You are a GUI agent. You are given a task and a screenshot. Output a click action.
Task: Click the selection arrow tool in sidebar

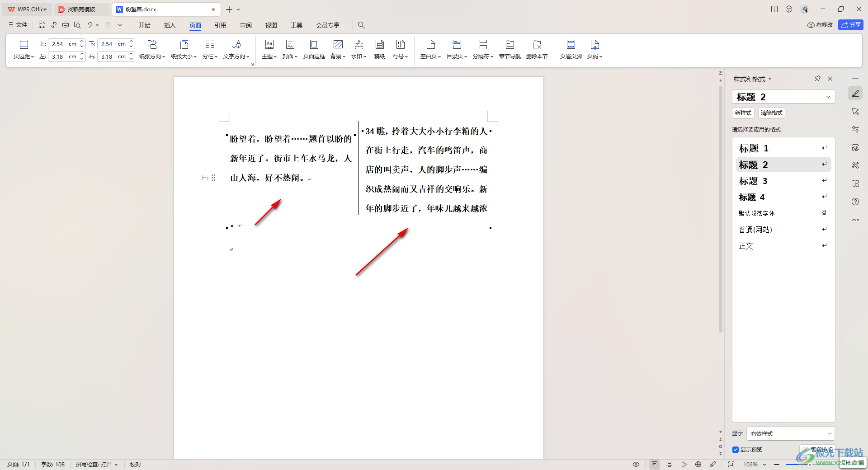tap(855, 111)
